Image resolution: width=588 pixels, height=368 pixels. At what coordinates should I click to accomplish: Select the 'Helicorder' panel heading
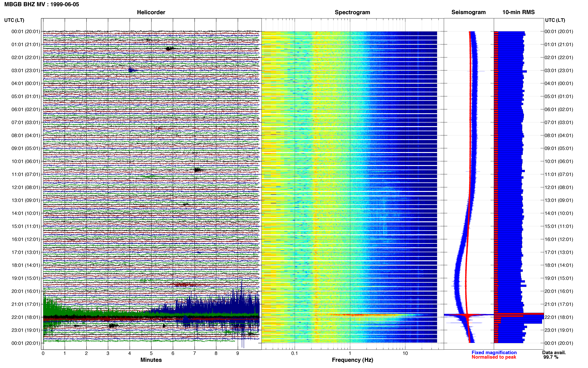pyautogui.click(x=151, y=12)
